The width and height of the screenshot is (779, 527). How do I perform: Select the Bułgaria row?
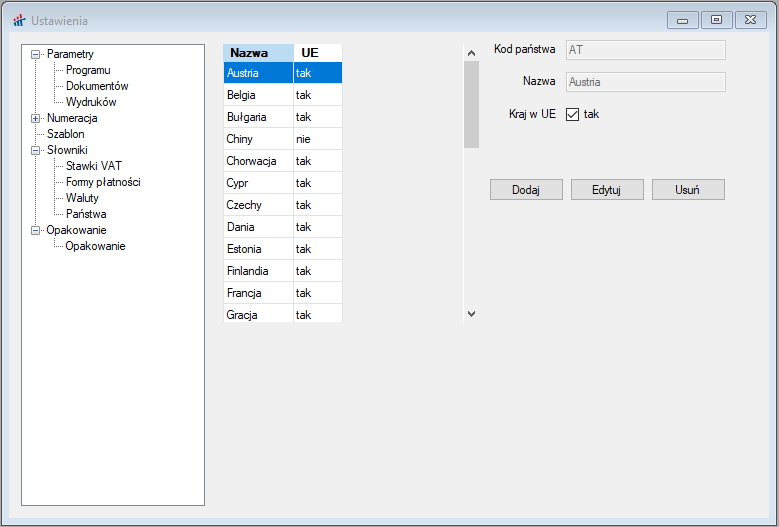[x=283, y=117]
